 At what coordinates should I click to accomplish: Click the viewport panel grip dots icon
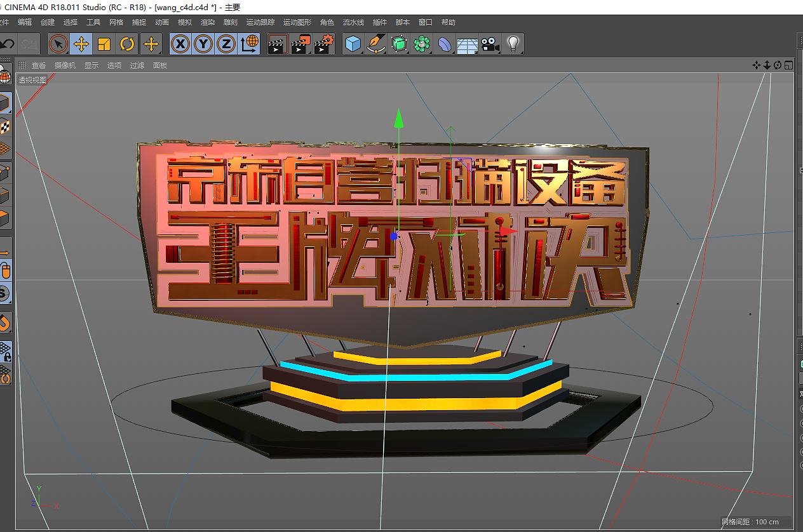coord(22,65)
